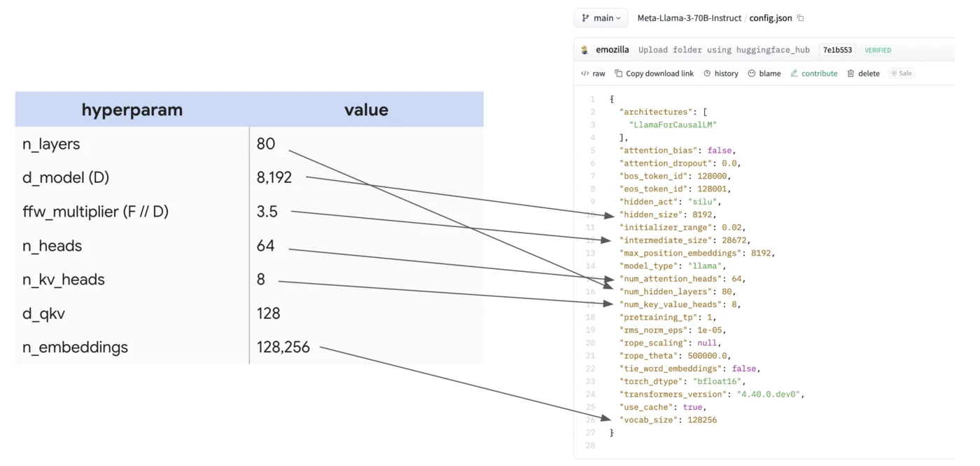Image resolution: width=980 pixels, height=466 pixels.
Task: Open commit hash 7e1b553
Action: coord(837,50)
